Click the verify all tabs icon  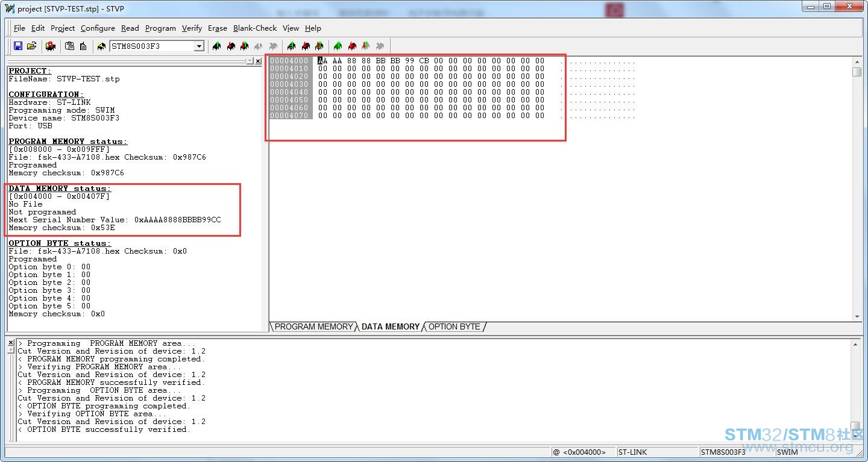coord(366,46)
